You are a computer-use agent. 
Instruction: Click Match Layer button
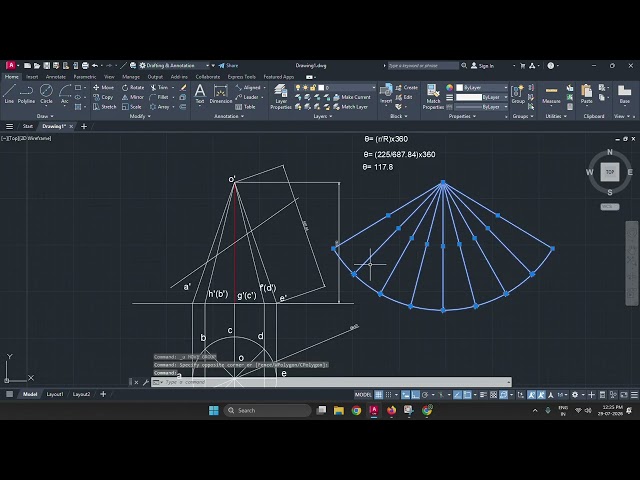pyautogui.click(x=351, y=107)
